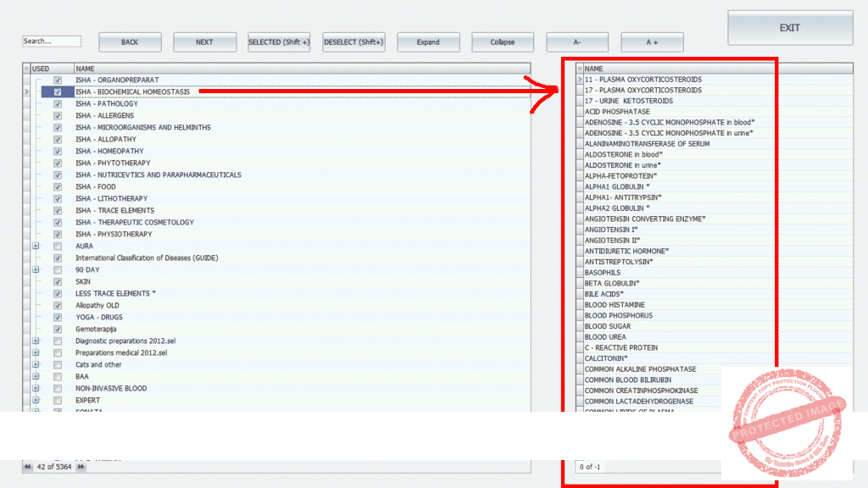Expand the Diagnostic preparations 2012.sel node
868x488 pixels.
(x=36, y=341)
